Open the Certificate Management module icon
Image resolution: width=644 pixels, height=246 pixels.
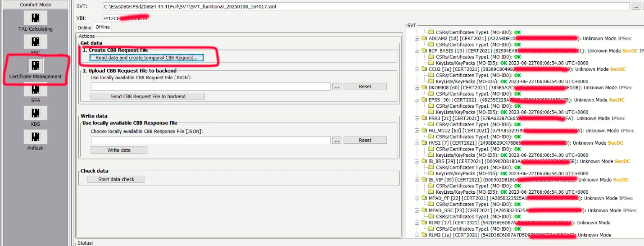[36, 66]
